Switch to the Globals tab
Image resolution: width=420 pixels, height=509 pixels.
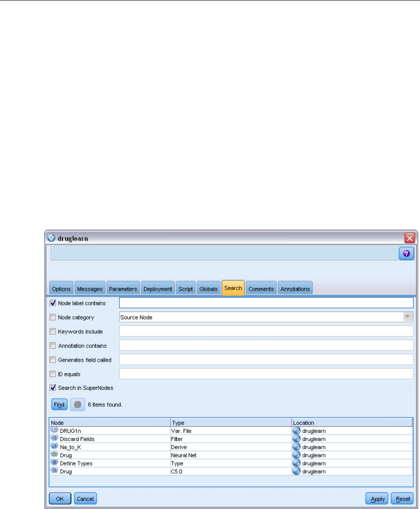click(208, 288)
